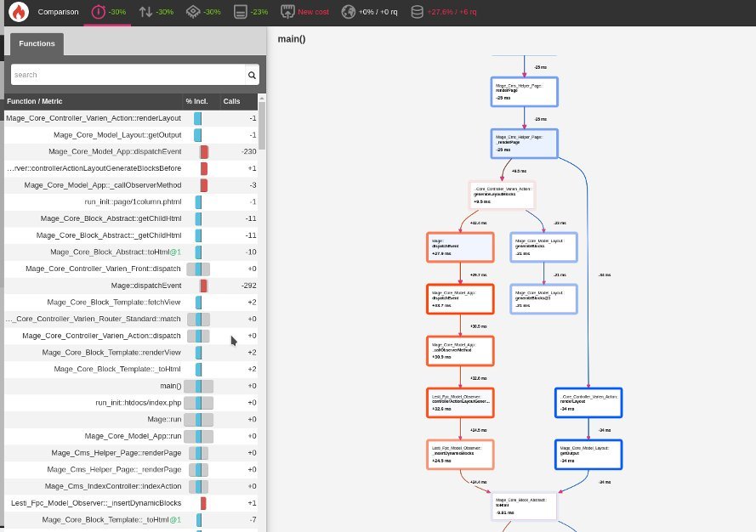Image resolution: width=756 pixels, height=532 pixels.
Task: Select Mage_Core_Block_Abstract::_getChildHtml row
Action: tap(131, 235)
